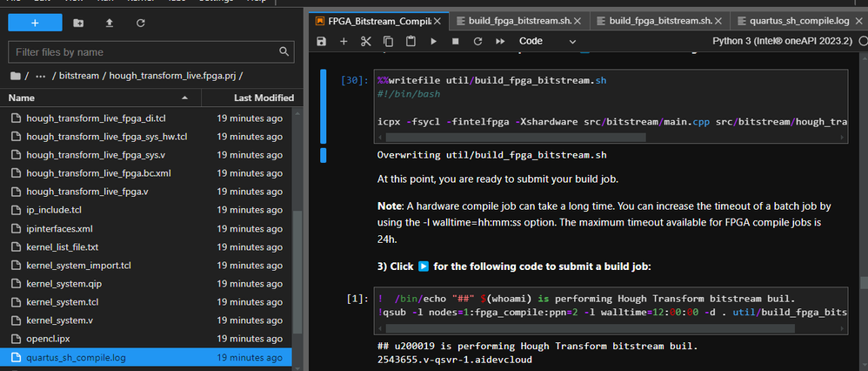Open the Code cell type dropdown
Image resolution: width=868 pixels, height=371 pixels.
coord(548,41)
